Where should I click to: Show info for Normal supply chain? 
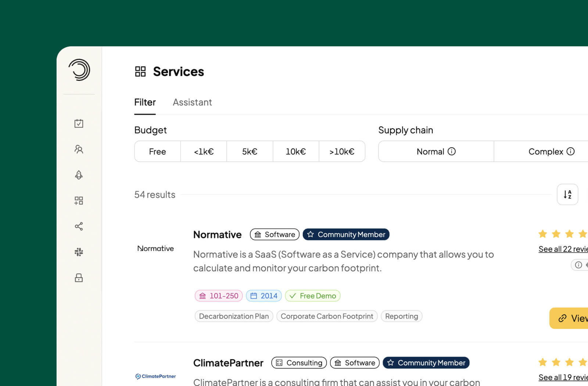coord(452,151)
